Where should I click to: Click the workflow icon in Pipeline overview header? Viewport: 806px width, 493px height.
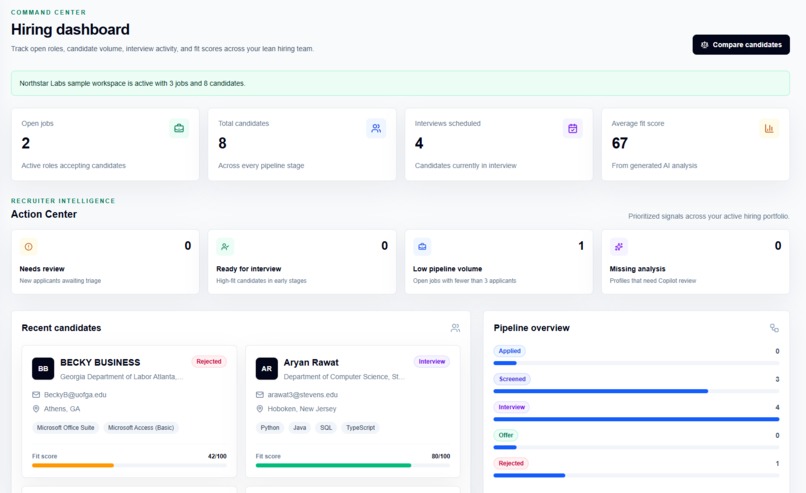(774, 328)
